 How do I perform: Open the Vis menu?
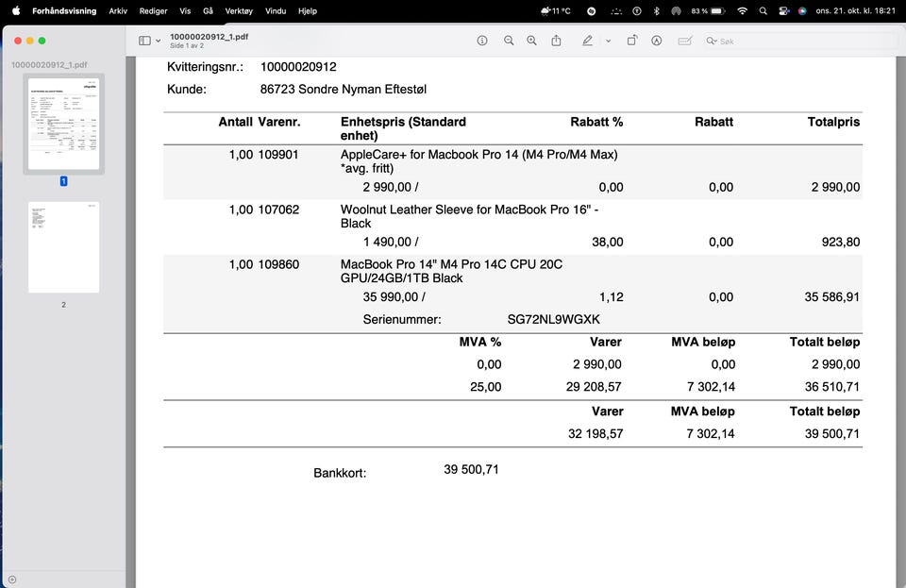pyautogui.click(x=185, y=11)
